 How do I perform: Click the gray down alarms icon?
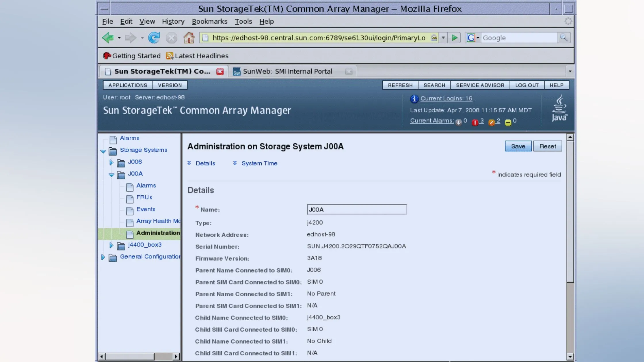click(459, 122)
